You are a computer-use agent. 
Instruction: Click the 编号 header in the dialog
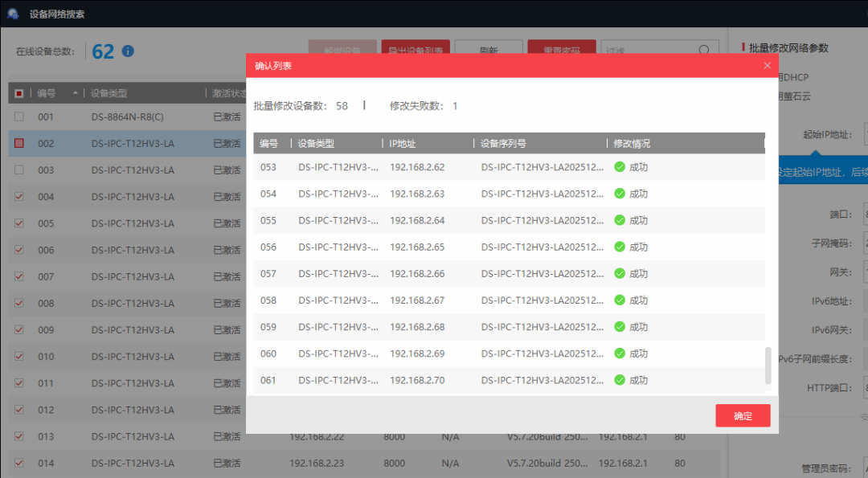(x=268, y=144)
